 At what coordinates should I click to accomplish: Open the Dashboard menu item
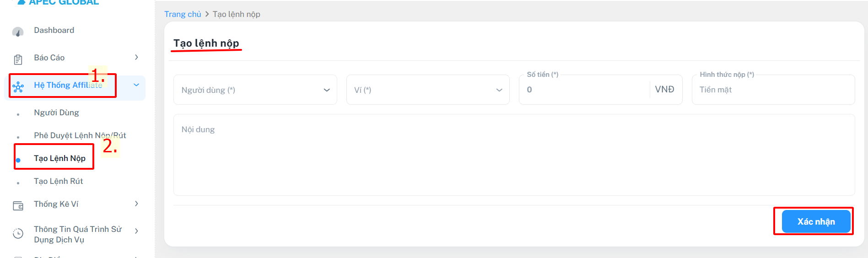54,30
